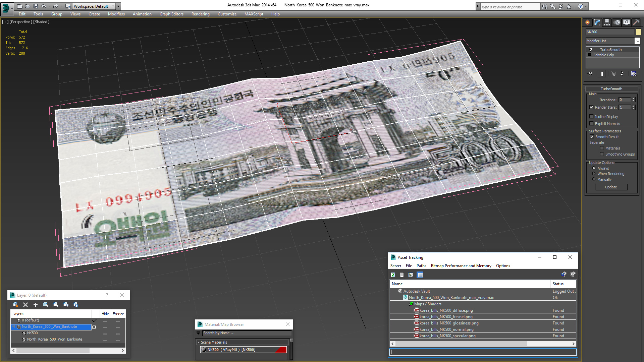Image resolution: width=644 pixels, height=362 pixels.
Task: Click the quick access toolbar customize arrow
Action: click(x=118, y=6)
